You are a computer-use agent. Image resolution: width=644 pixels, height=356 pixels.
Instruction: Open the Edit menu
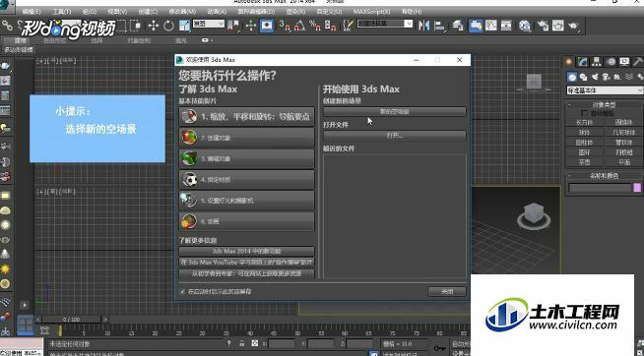click(32, 12)
